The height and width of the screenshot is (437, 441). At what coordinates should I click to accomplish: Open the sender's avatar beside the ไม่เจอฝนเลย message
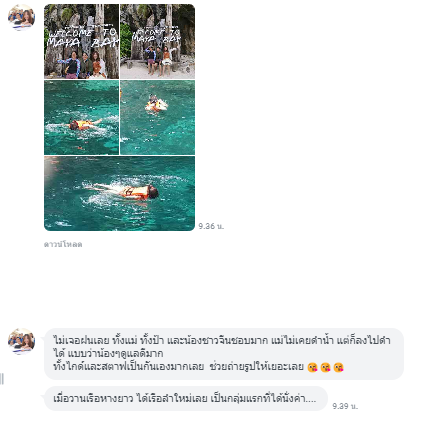point(21,341)
